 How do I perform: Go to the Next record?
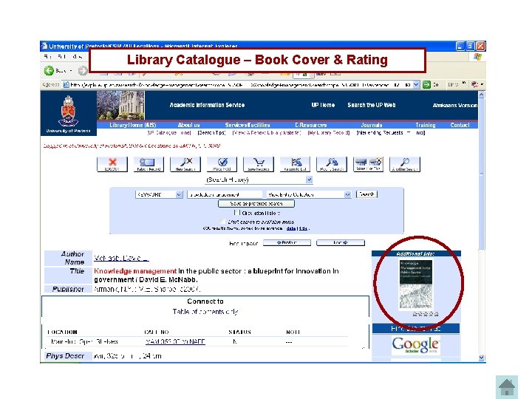tap(341, 242)
